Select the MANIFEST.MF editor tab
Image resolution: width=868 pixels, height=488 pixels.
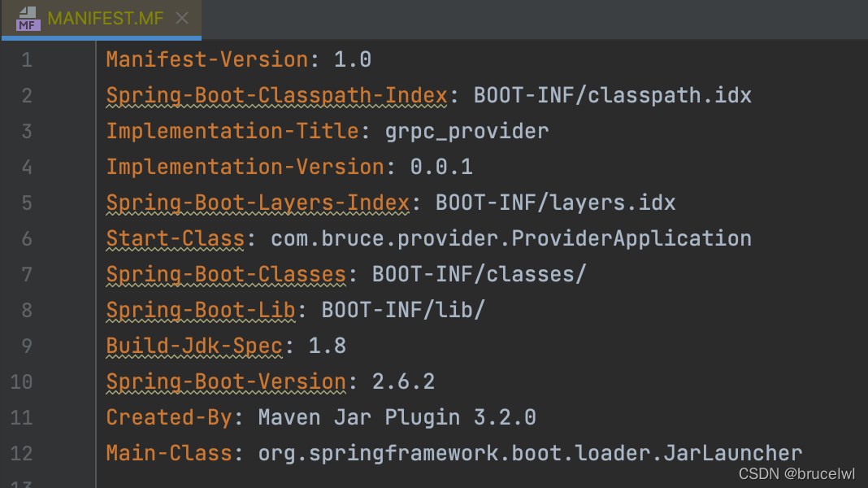[102, 19]
